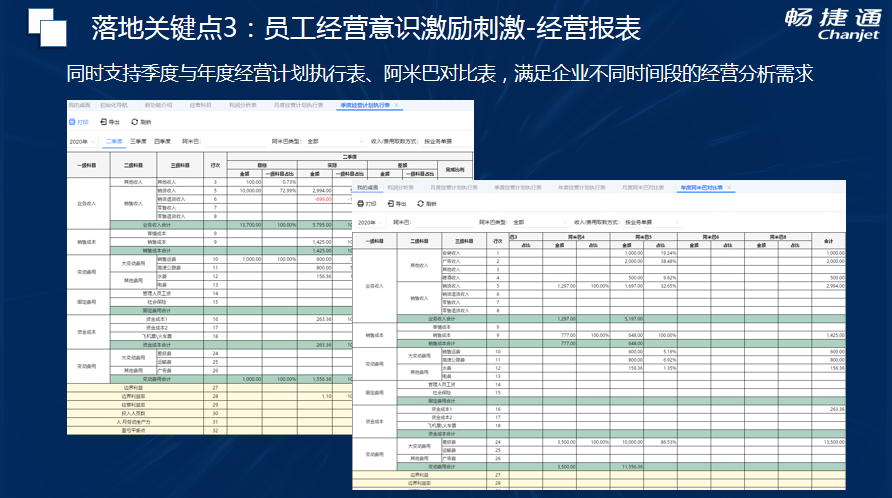
Task: Click the 合计 column header in the annual comparison window
Action: (x=828, y=241)
